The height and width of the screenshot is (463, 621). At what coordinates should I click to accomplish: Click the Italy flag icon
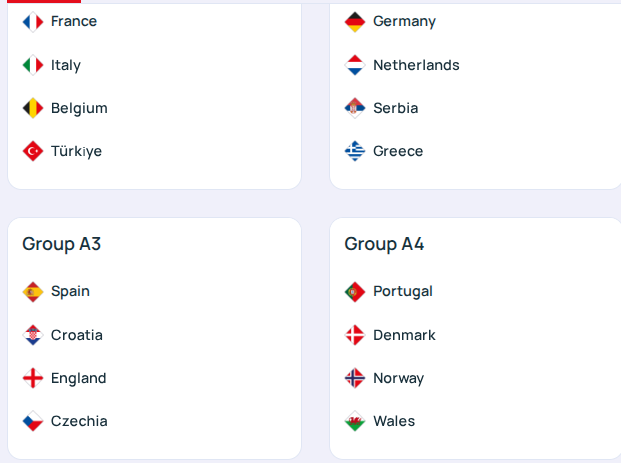click(x=33, y=65)
